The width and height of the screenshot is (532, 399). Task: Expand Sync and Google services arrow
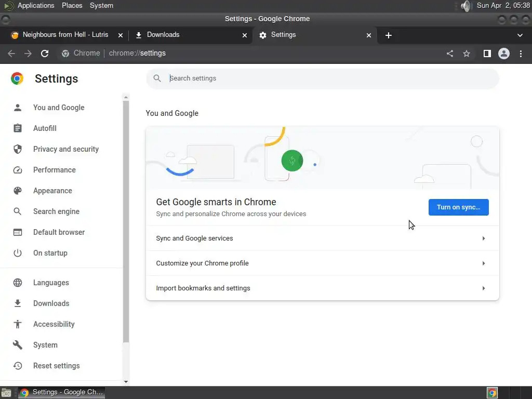tap(484, 238)
